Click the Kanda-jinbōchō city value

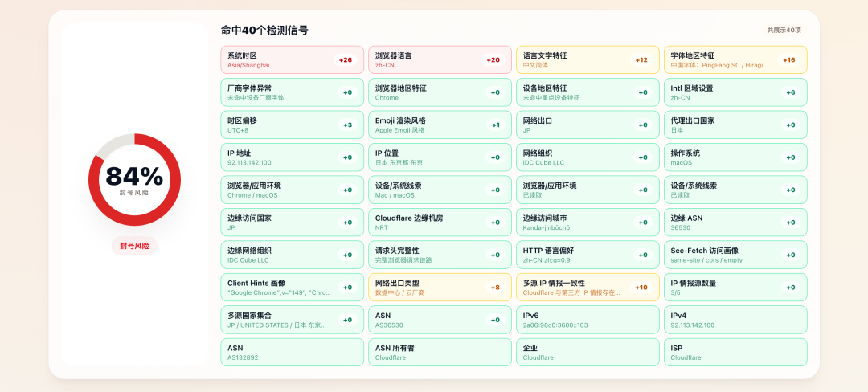click(x=547, y=228)
